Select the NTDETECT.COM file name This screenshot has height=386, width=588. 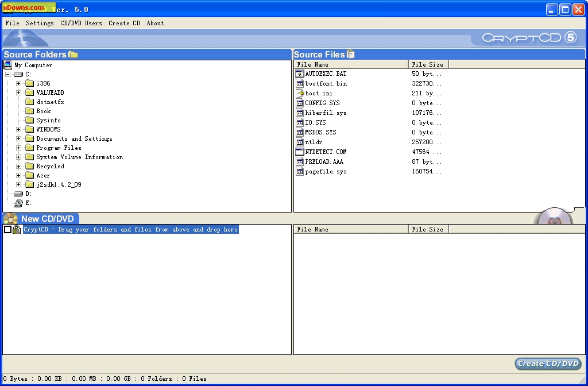(x=326, y=152)
